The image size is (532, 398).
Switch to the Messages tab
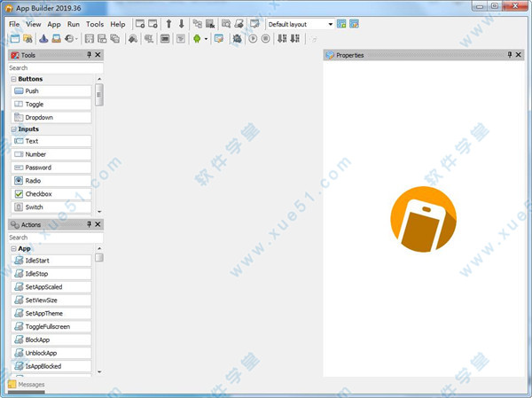tap(27, 385)
